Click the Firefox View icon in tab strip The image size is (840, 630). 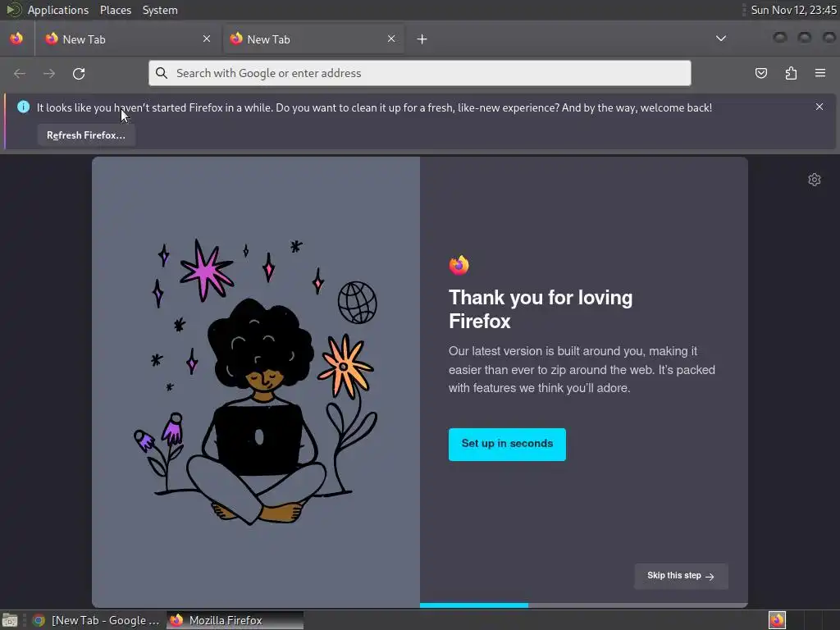coord(16,39)
